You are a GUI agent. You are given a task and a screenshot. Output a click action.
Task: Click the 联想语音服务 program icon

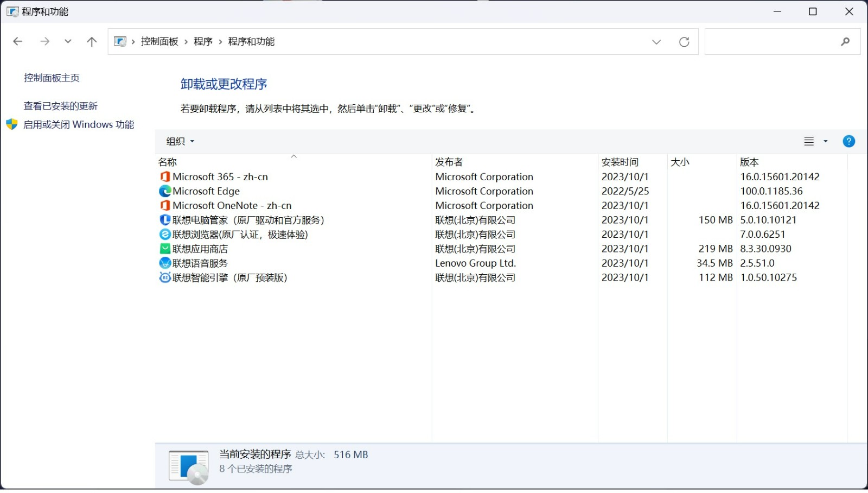tap(165, 263)
